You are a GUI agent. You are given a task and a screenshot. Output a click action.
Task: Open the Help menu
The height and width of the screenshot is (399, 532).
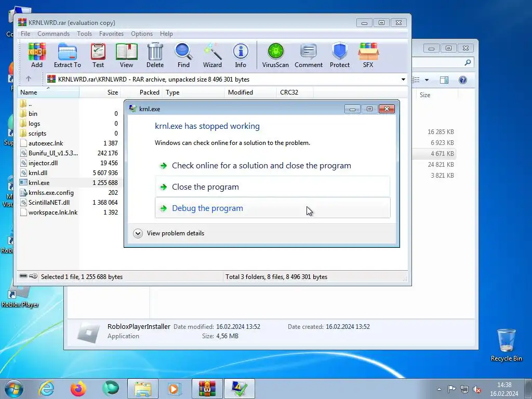(x=166, y=34)
